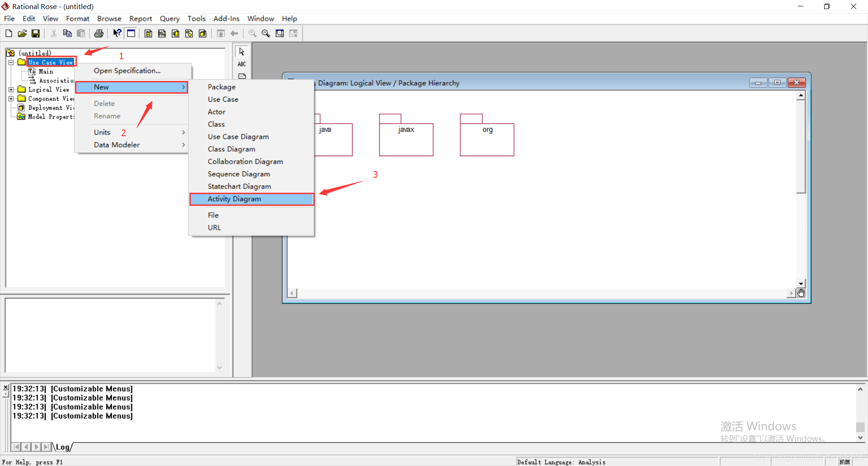Select Activity Diagram from New submenu
Viewport: 868px width, 466px height.
click(x=252, y=199)
